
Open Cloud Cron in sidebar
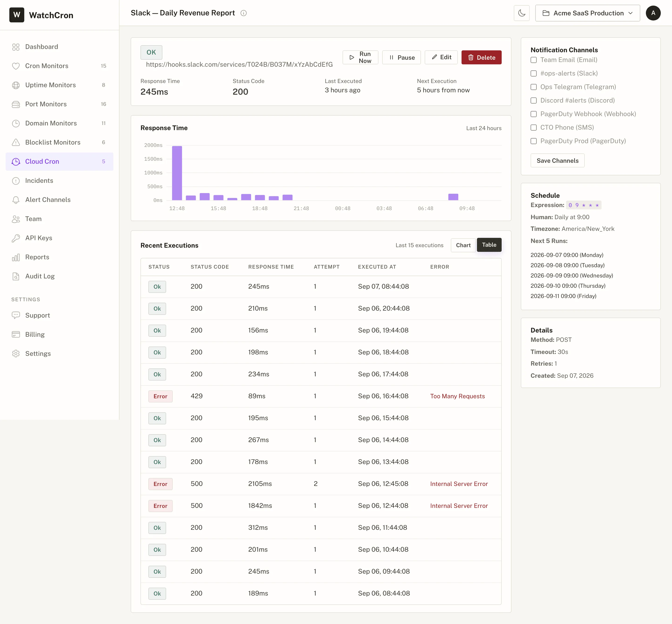pos(59,162)
